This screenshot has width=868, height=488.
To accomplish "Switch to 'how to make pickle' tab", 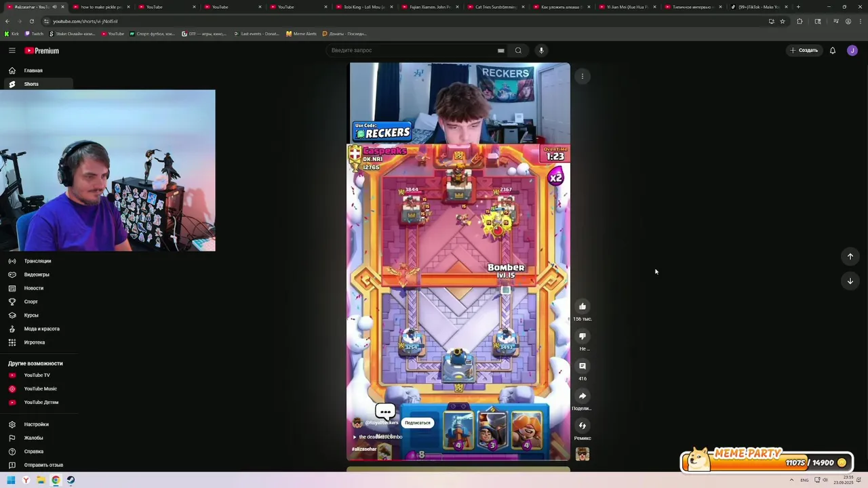I will 100,7.
